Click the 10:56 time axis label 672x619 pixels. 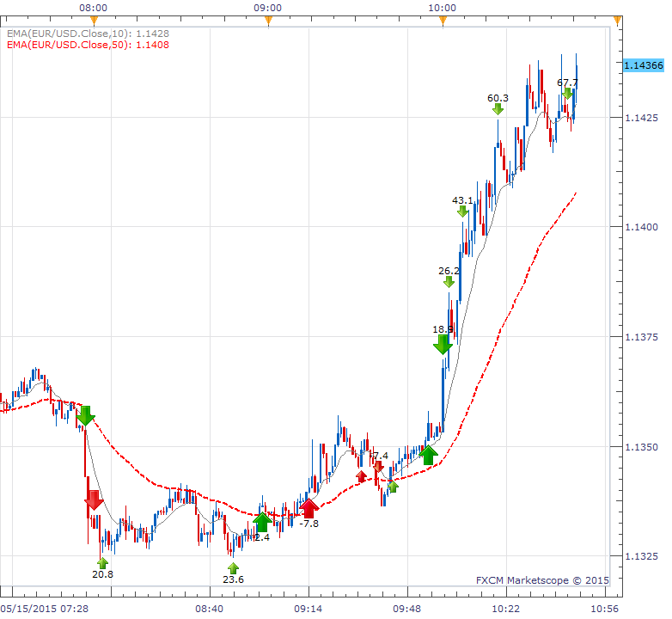pos(605,609)
